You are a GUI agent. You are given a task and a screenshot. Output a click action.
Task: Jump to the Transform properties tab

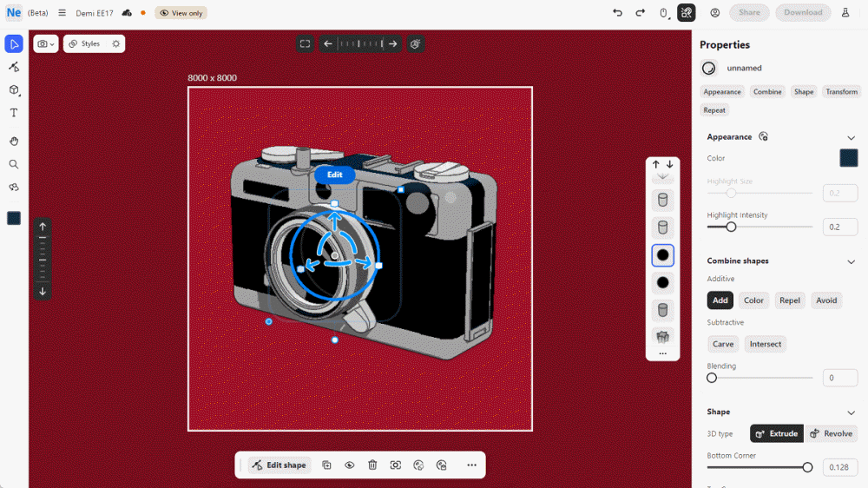(x=841, y=92)
